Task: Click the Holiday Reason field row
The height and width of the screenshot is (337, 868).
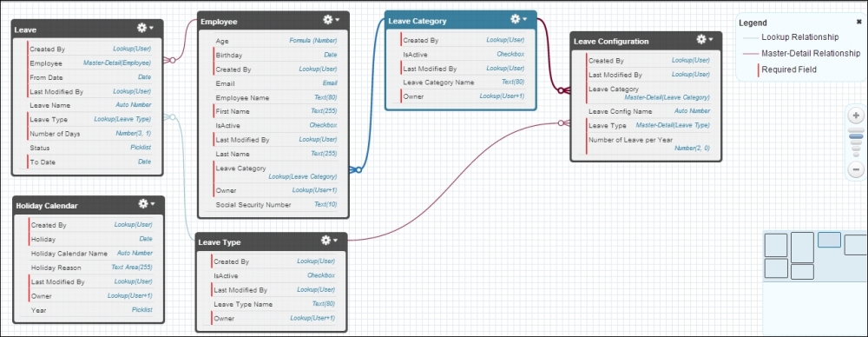Action: tap(91, 268)
